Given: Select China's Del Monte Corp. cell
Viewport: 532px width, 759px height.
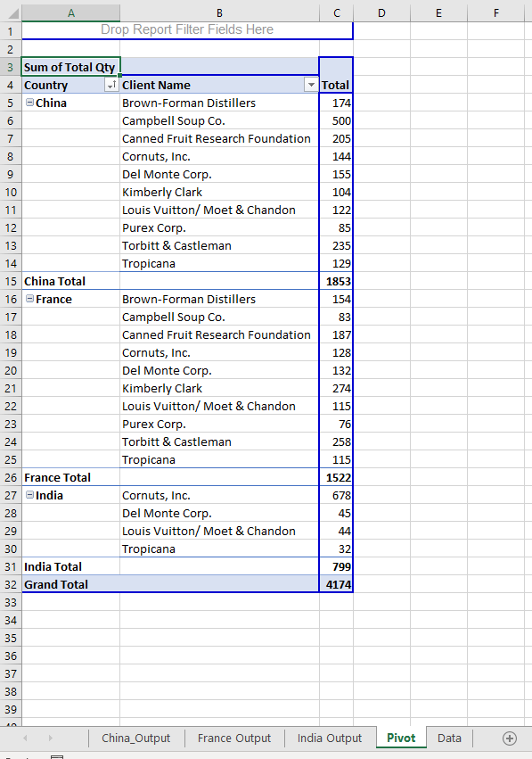Looking at the screenshot, I should pyautogui.click(x=219, y=174).
